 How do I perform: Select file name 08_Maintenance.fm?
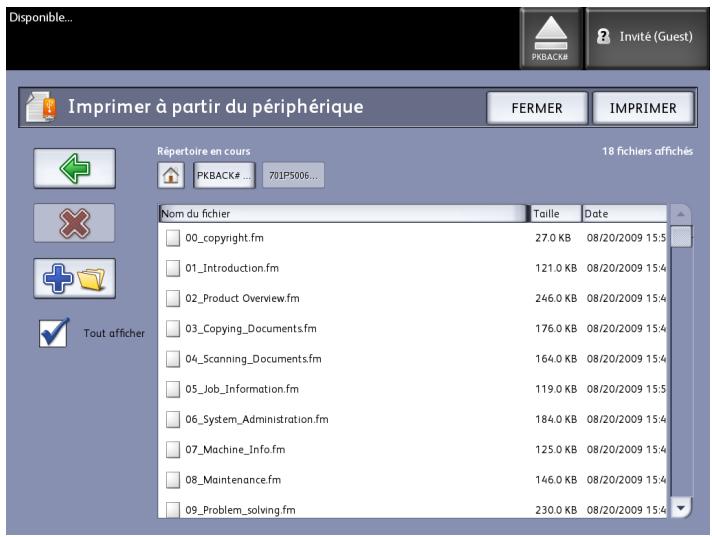pyautogui.click(x=233, y=480)
